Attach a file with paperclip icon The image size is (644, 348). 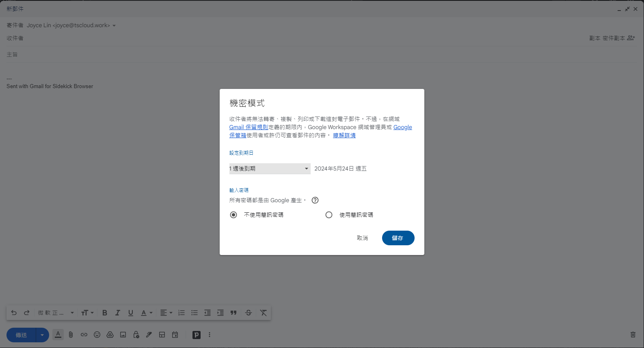click(71, 335)
